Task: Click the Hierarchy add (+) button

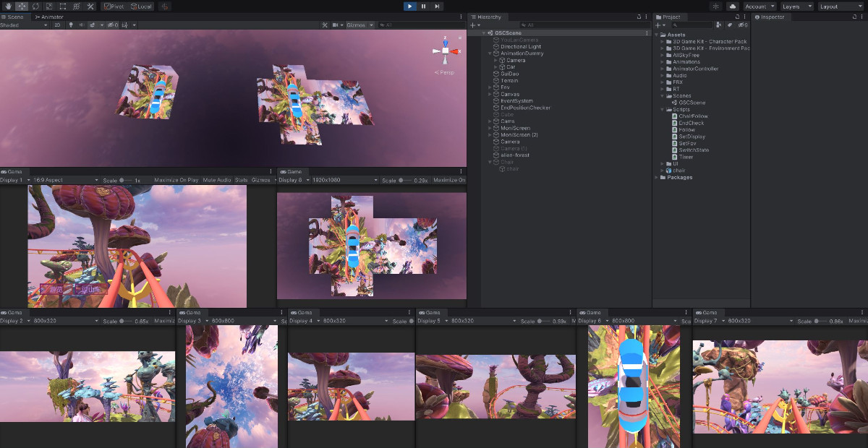Action: [474, 25]
